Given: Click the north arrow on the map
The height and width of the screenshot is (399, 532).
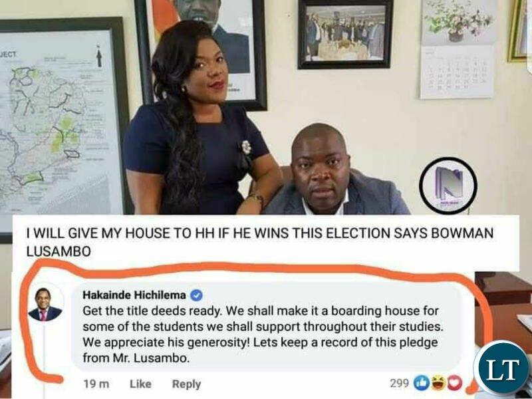Looking at the screenshot, I should [98, 56].
